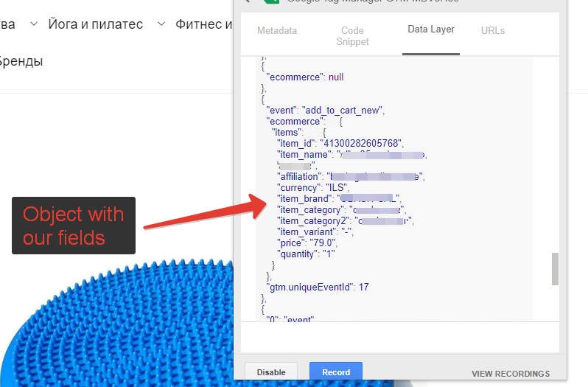Viewport: 588px width, 387px height.
Task: Expand dropdown chevron before Йога и пилатес
Action: 34,24
